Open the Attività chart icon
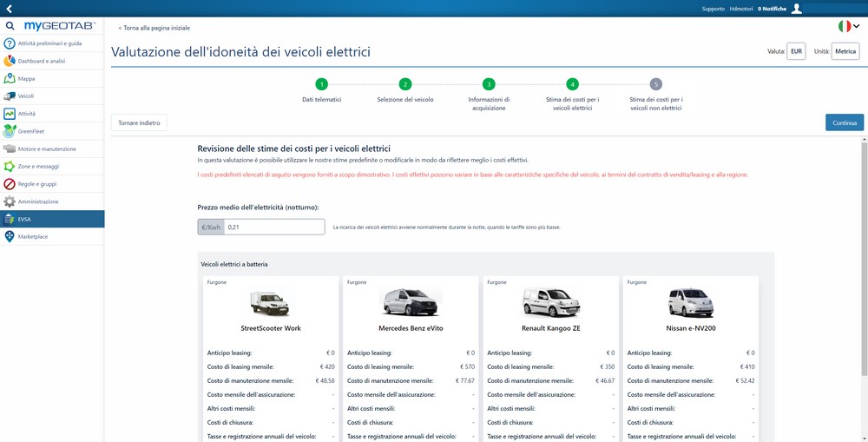868x442 pixels. point(10,114)
